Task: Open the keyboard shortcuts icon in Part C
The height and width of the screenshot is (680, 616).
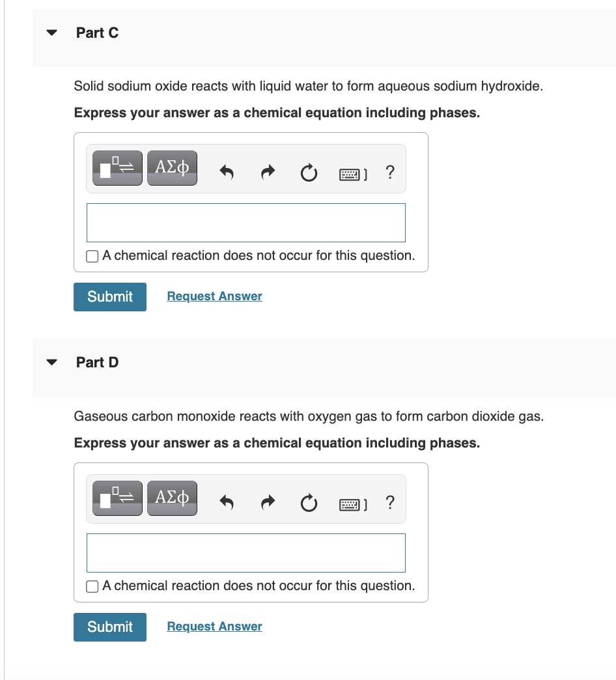Action: tap(352, 173)
